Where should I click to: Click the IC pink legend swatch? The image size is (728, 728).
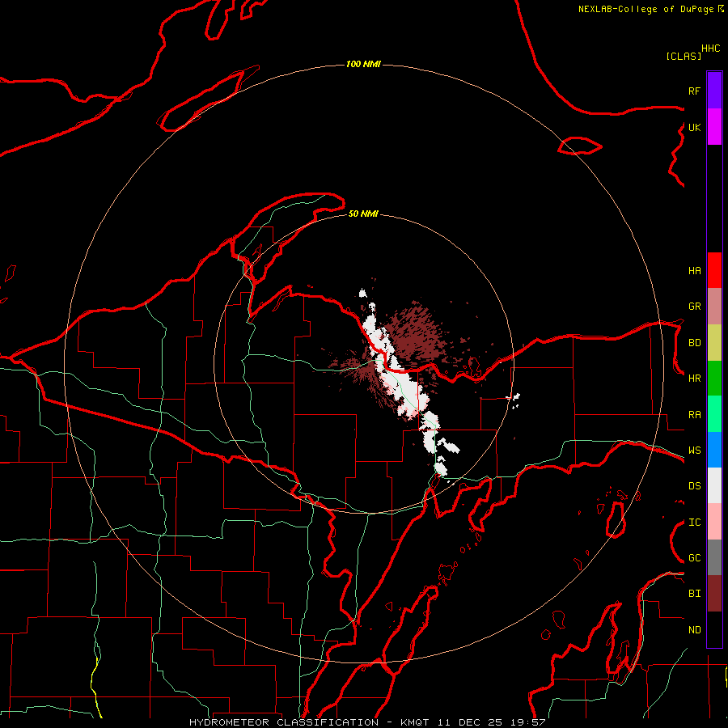(x=714, y=522)
